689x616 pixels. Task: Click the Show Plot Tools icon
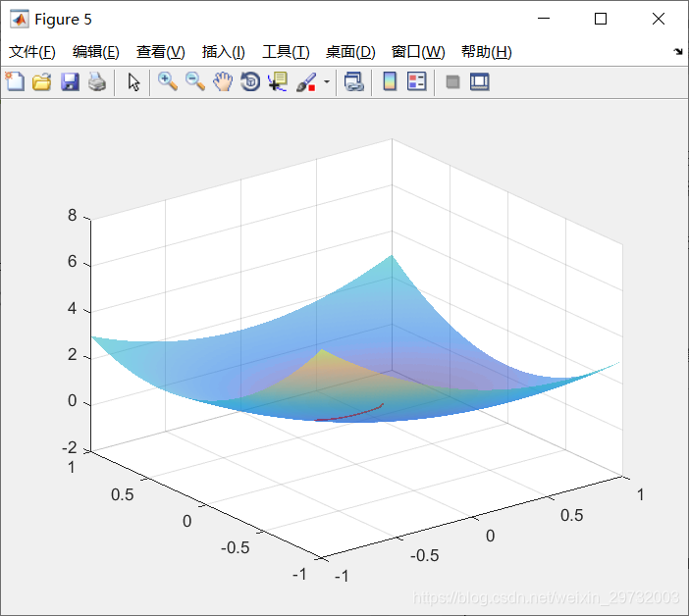click(x=479, y=81)
